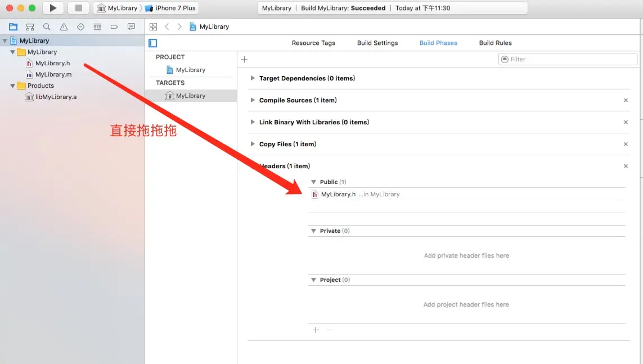Screen dimensions: 643x364
Task: Open the MyLibrary scheme selector
Action: [117, 8]
